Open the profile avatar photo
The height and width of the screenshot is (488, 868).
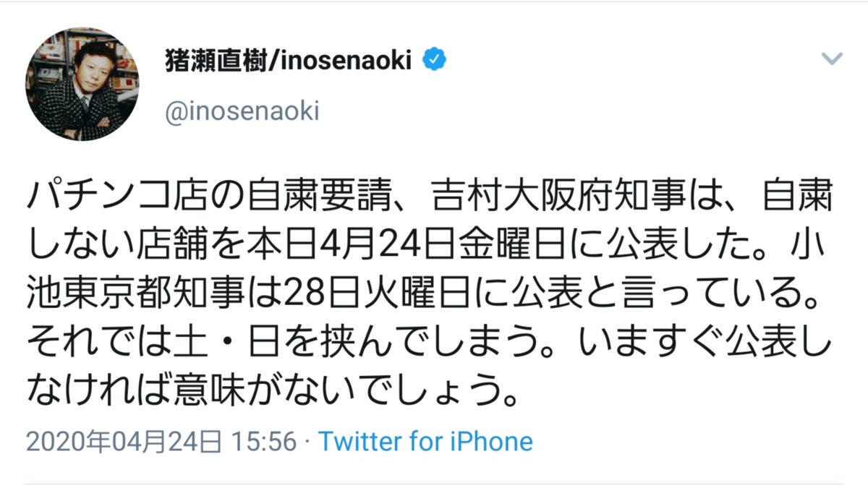(82, 84)
